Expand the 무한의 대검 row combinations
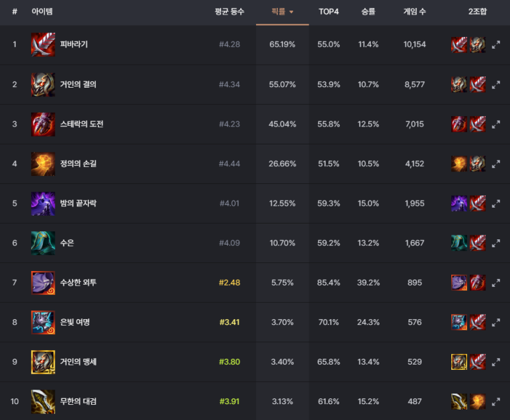Screen dimensions: 510x420 (x=495, y=402)
